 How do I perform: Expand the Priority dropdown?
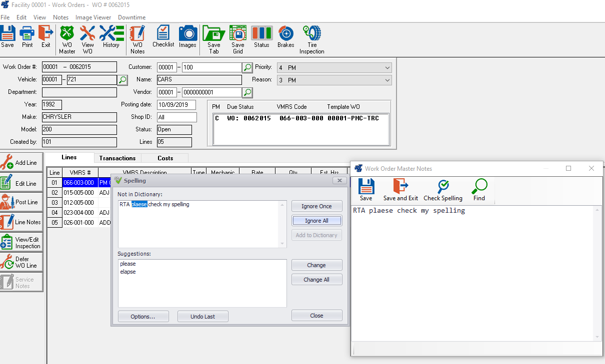[387, 67]
